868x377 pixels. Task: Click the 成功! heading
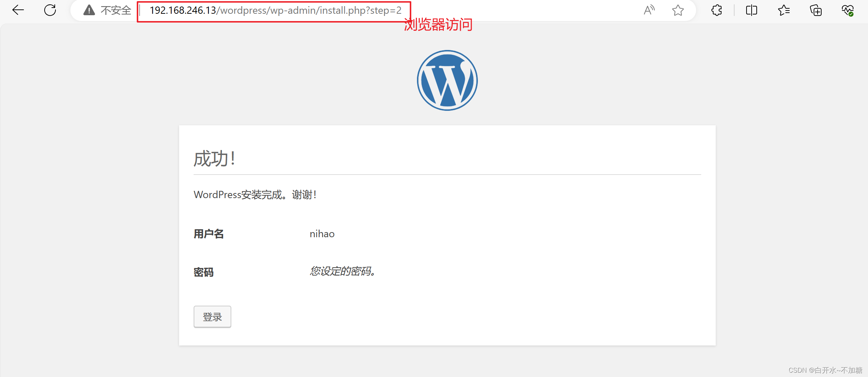[215, 159]
